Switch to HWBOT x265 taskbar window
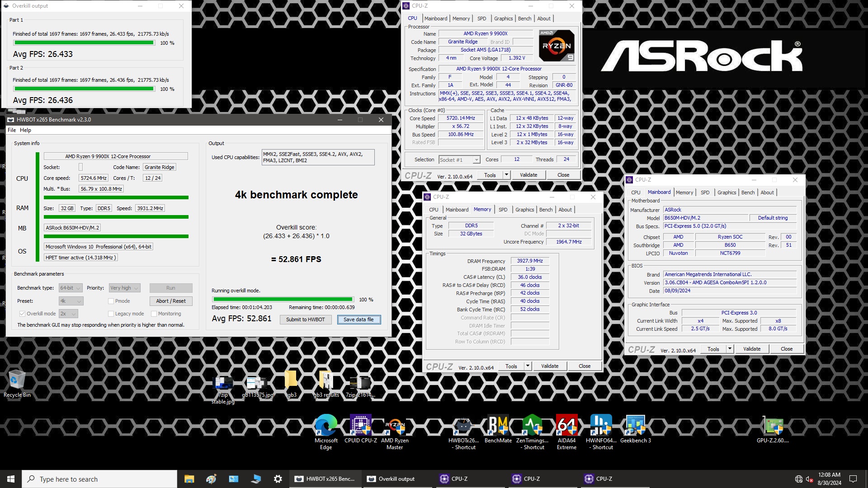This screenshot has width=868, height=488. click(325, 479)
